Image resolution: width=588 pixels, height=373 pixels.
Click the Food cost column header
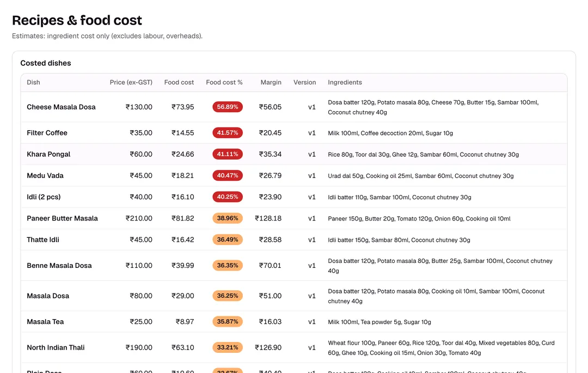(x=179, y=82)
